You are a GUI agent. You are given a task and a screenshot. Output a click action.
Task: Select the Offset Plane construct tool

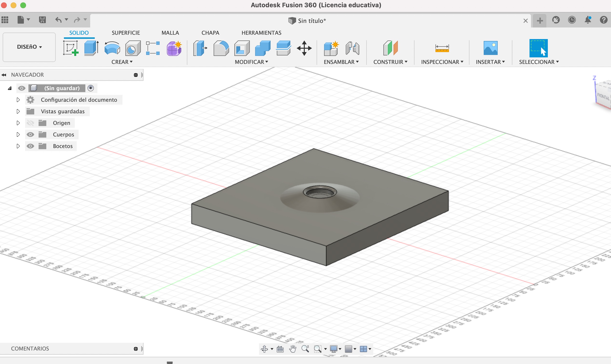pos(390,48)
